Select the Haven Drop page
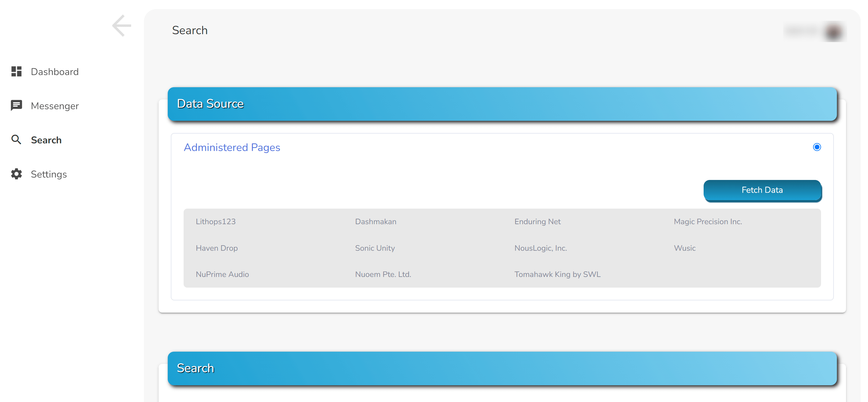868x402 pixels. 217,248
